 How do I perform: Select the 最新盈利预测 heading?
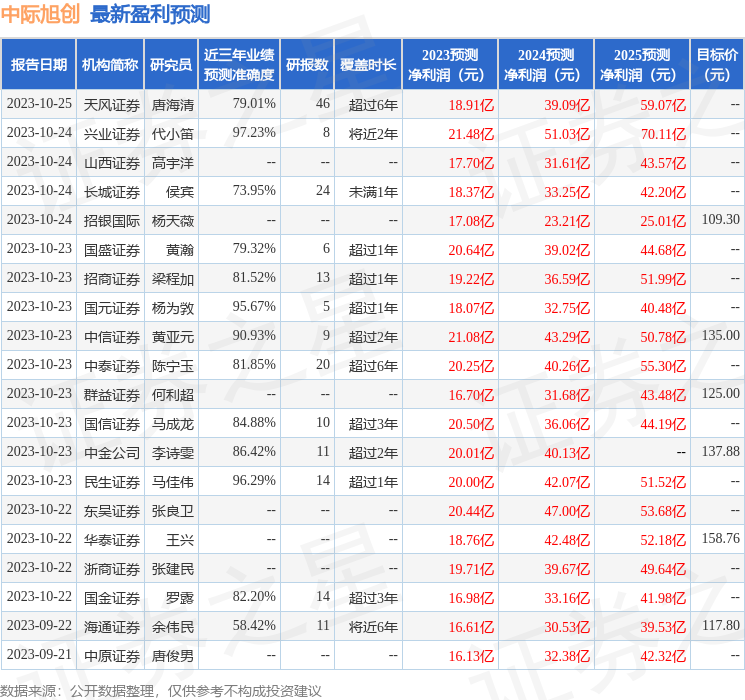[150, 14]
